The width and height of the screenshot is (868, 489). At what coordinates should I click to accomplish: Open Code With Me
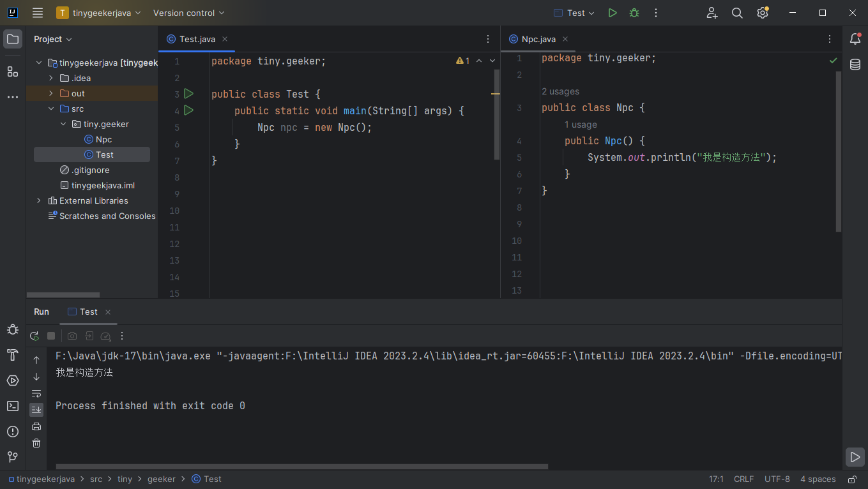(x=712, y=13)
